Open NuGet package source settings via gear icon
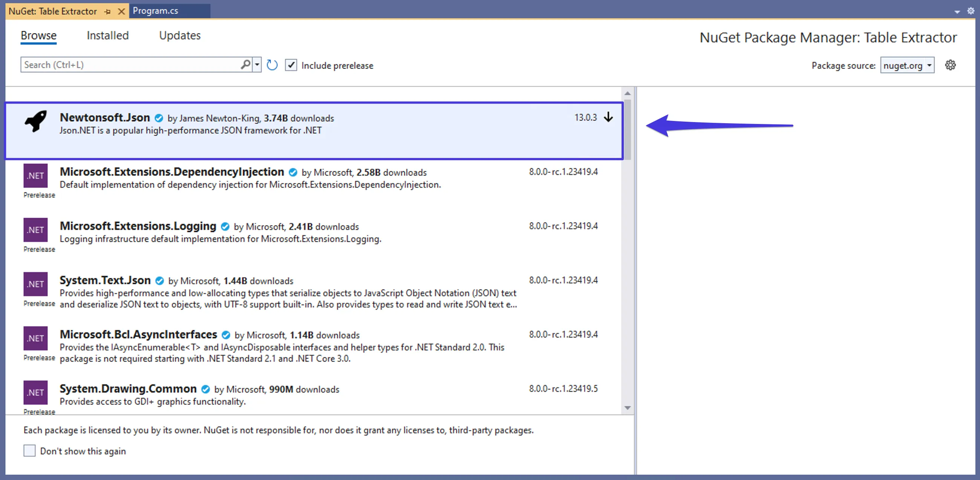 950,65
